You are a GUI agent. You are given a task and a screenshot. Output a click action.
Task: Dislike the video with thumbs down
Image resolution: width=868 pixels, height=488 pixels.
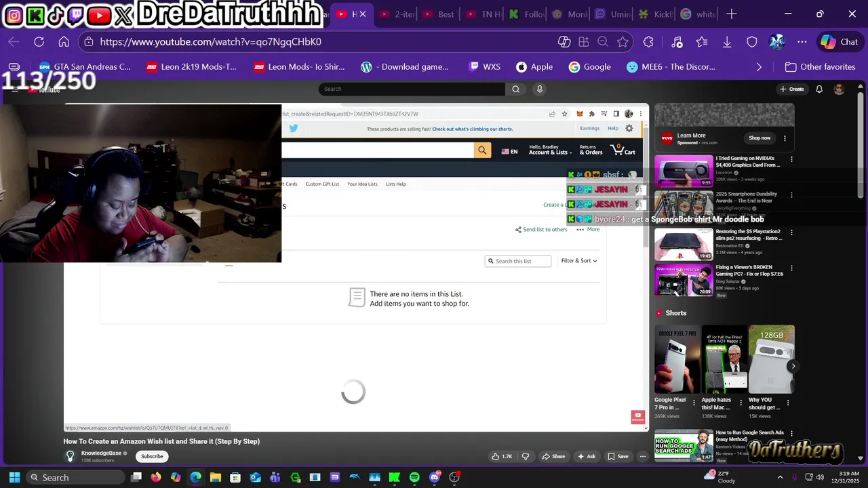pyautogui.click(x=525, y=456)
